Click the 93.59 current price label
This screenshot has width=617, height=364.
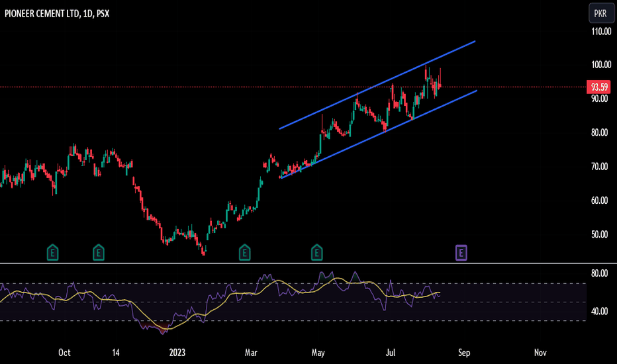(598, 87)
